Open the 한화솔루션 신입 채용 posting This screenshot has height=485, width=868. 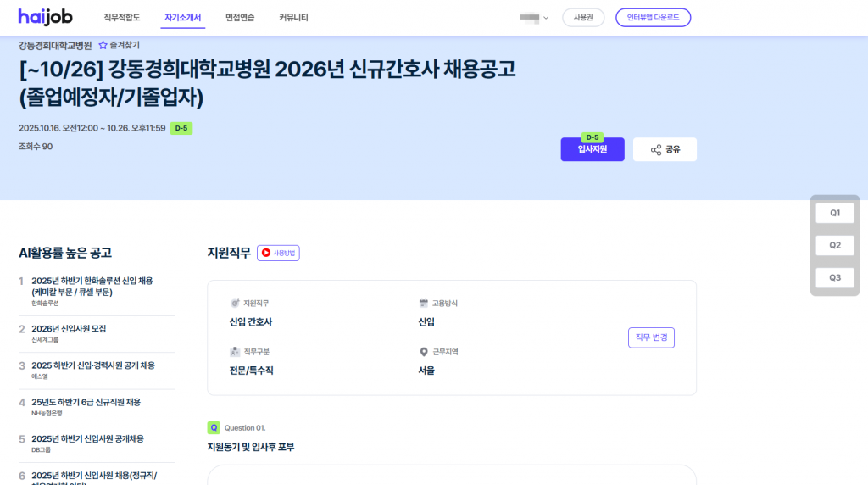pos(92,286)
